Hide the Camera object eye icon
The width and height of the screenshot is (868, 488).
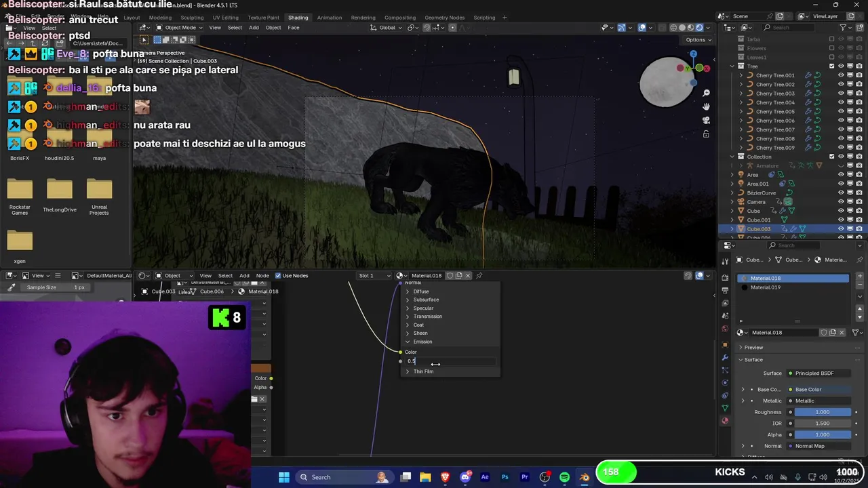click(x=841, y=202)
